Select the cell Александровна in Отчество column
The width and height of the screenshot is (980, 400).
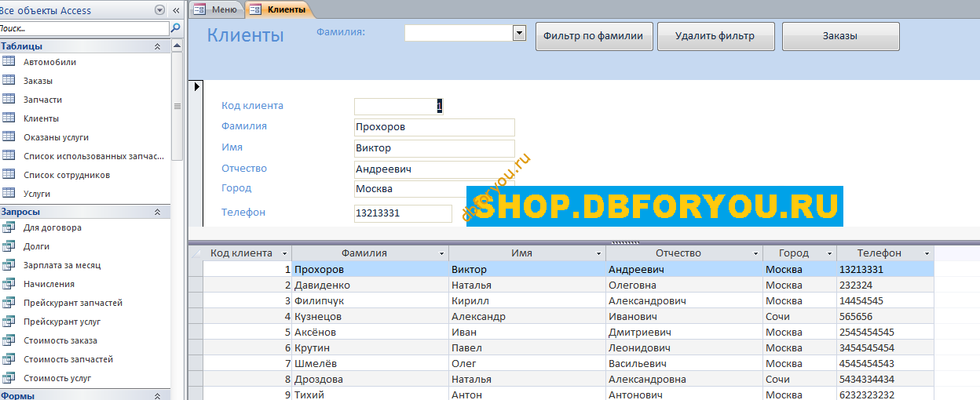point(684,379)
